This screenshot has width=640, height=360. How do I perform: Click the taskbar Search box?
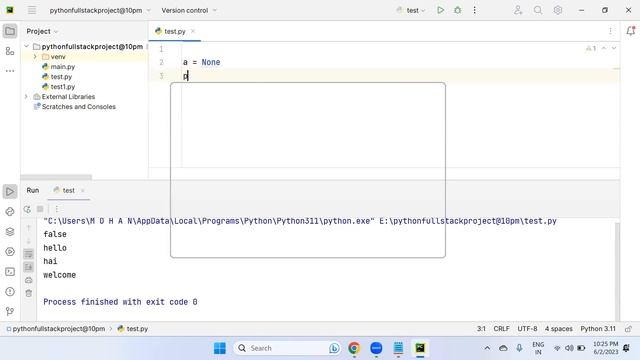288,348
